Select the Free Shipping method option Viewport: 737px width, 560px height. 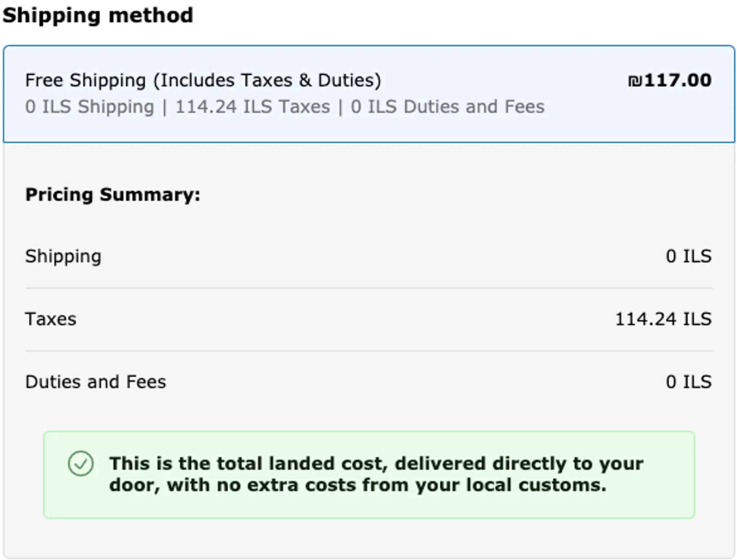pos(369,94)
